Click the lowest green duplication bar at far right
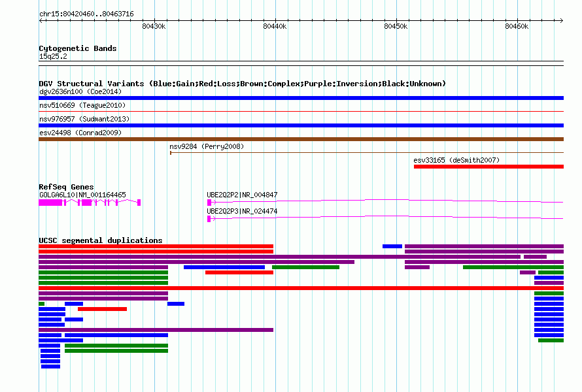582x392 pixels. click(551, 340)
